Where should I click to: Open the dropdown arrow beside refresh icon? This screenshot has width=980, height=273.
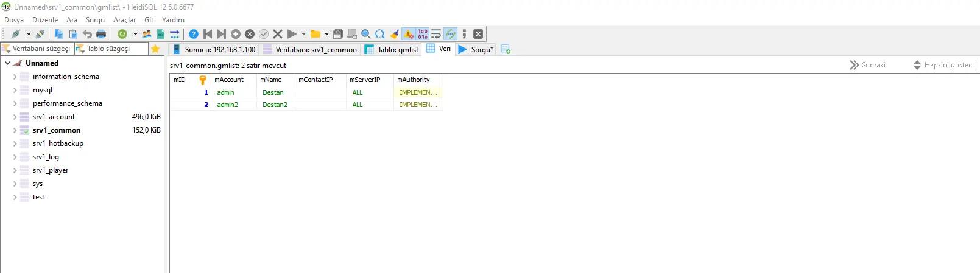[x=135, y=34]
